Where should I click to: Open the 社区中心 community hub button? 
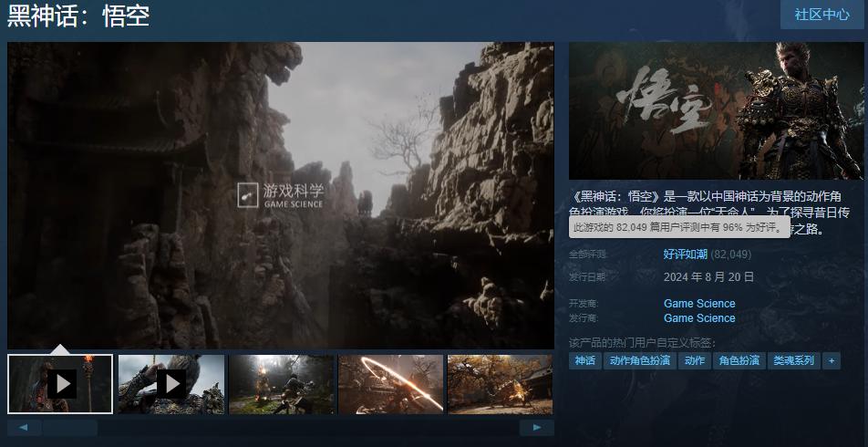(822, 15)
